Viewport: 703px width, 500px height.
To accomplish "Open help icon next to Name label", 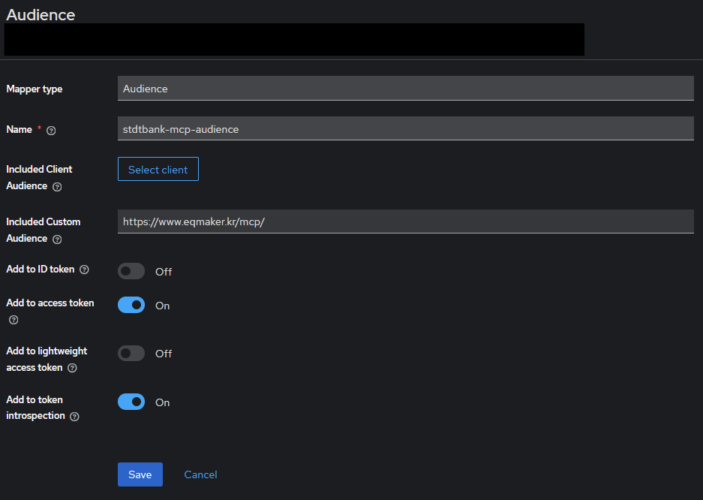I will [x=51, y=130].
